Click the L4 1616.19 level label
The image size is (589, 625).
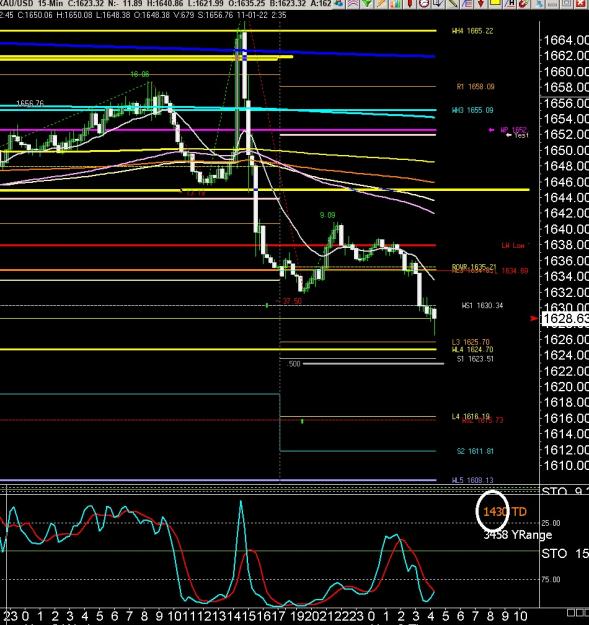(470, 416)
